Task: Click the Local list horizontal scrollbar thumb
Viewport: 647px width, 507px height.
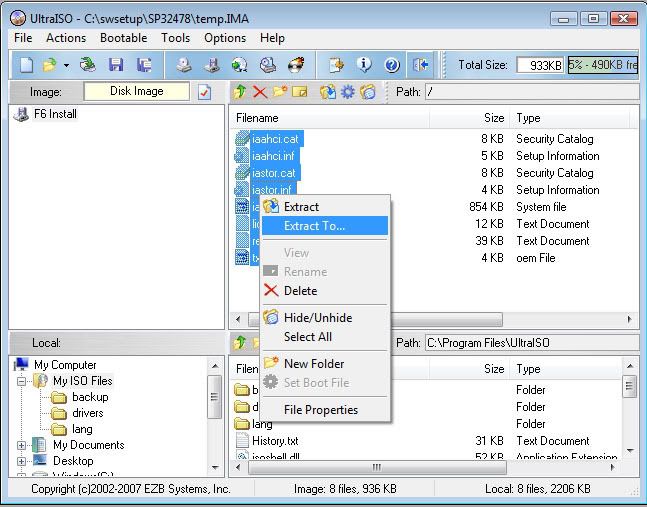Action: [377, 467]
